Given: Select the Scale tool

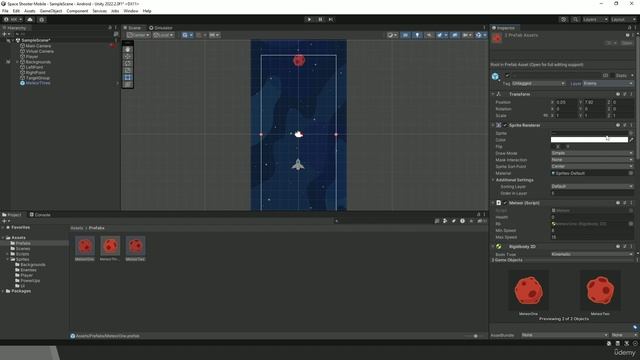Looking at the screenshot, I should (x=128, y=70).
